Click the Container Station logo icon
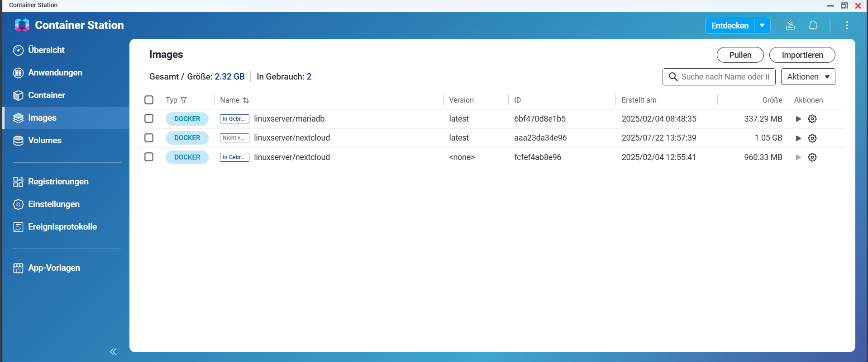This screenshot has height=362, width=868. 22,25
